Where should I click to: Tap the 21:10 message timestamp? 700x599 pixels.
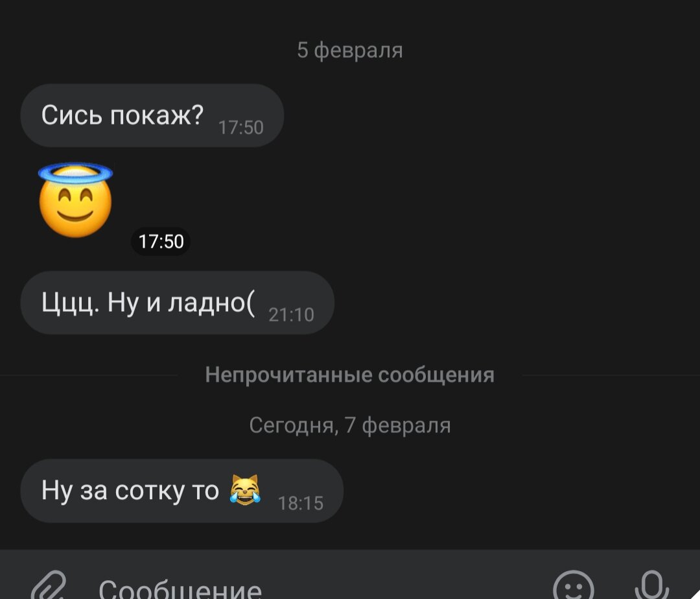pyautogui.click(x=292, y=315)
